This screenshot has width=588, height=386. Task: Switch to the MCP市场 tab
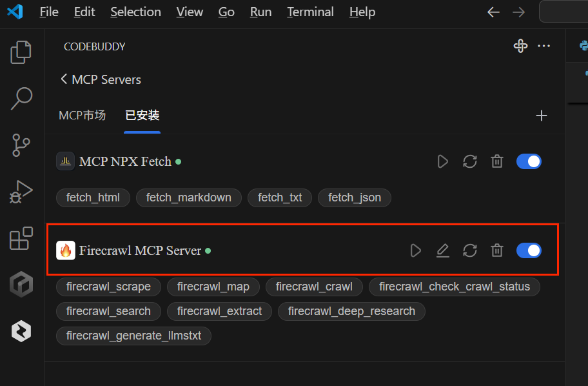click(82, 116)
